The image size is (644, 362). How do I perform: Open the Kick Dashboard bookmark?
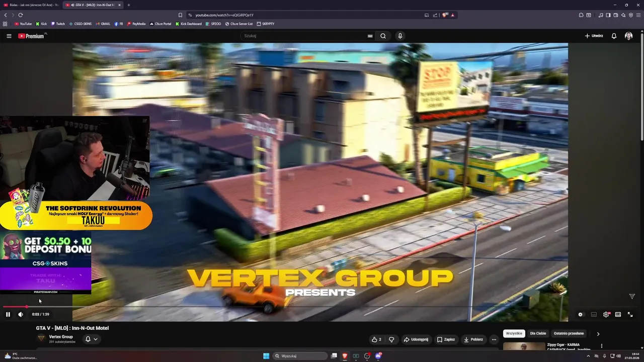tap(188, 24)
